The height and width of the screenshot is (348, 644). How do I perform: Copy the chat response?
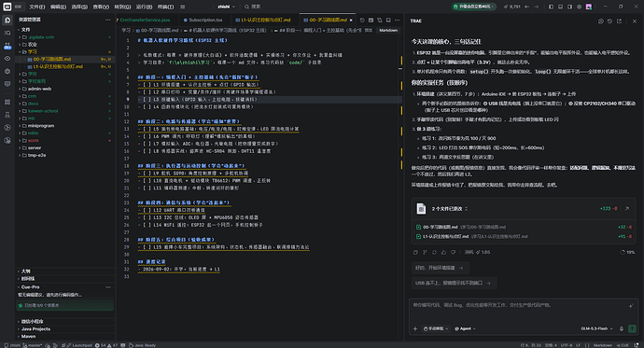click(x=415, y=253)
